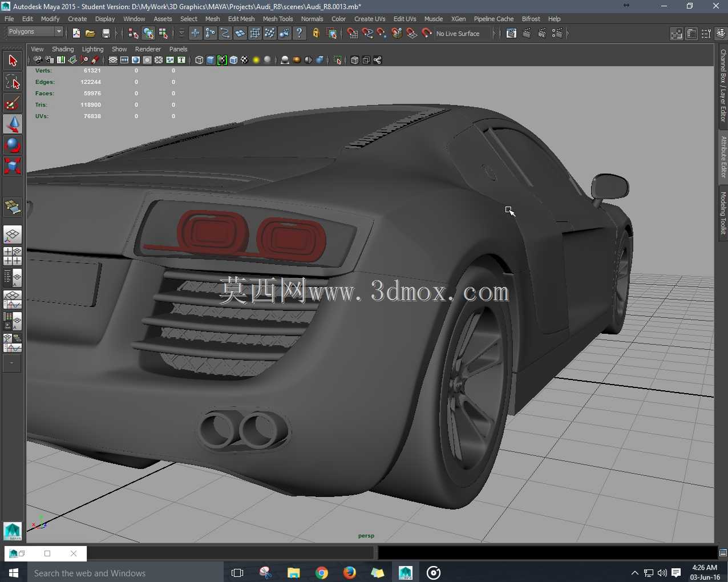Toggle Smooth Shade All cube

pos(211,60)
